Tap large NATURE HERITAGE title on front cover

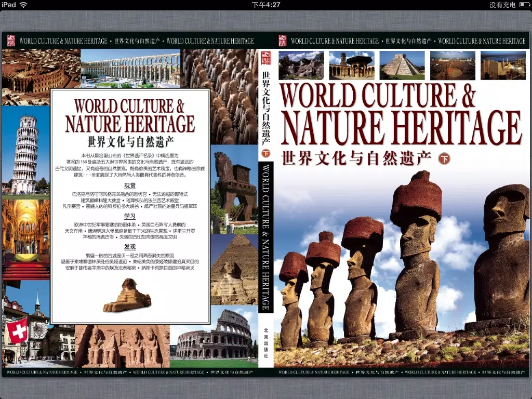[402, 128]
